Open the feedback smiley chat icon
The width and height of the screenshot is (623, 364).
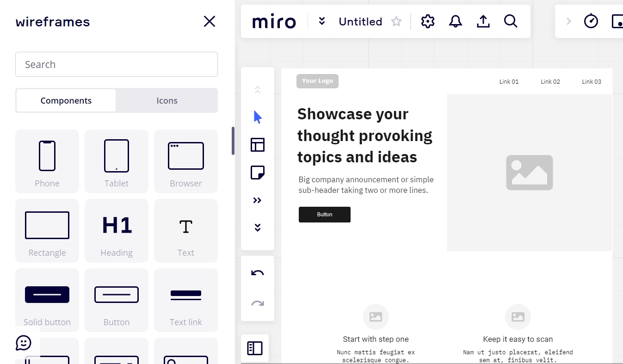[x=24, y=343]
